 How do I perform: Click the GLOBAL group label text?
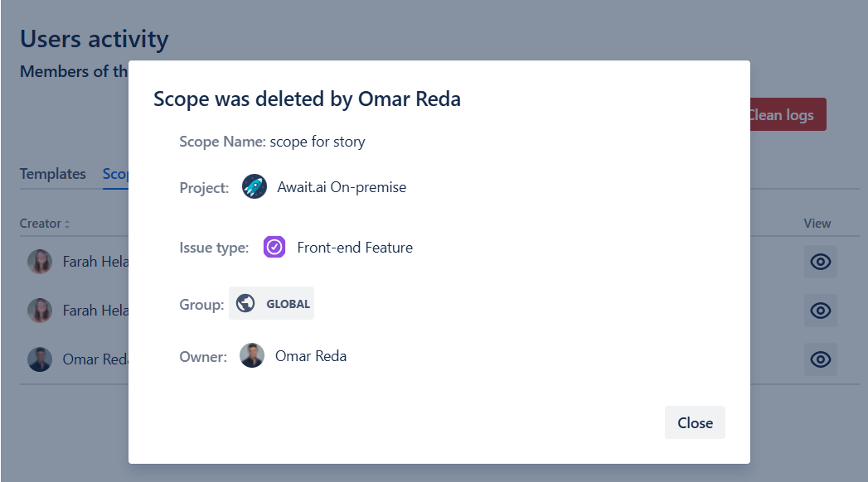(x=288, y=304)
